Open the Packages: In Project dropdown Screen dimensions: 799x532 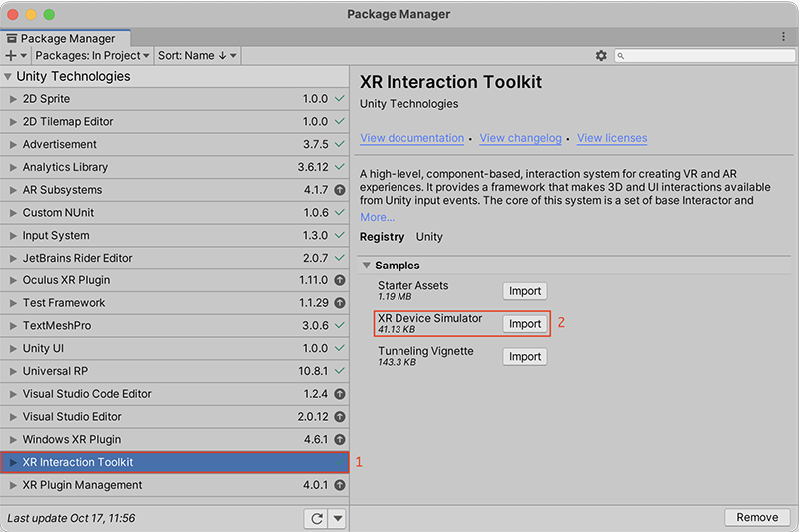coord(93,56)
